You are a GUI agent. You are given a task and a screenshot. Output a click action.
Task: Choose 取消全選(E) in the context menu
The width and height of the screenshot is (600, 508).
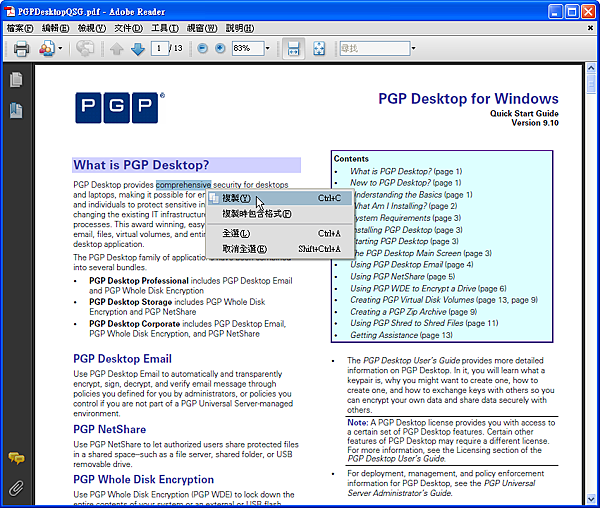pos(279,249)
